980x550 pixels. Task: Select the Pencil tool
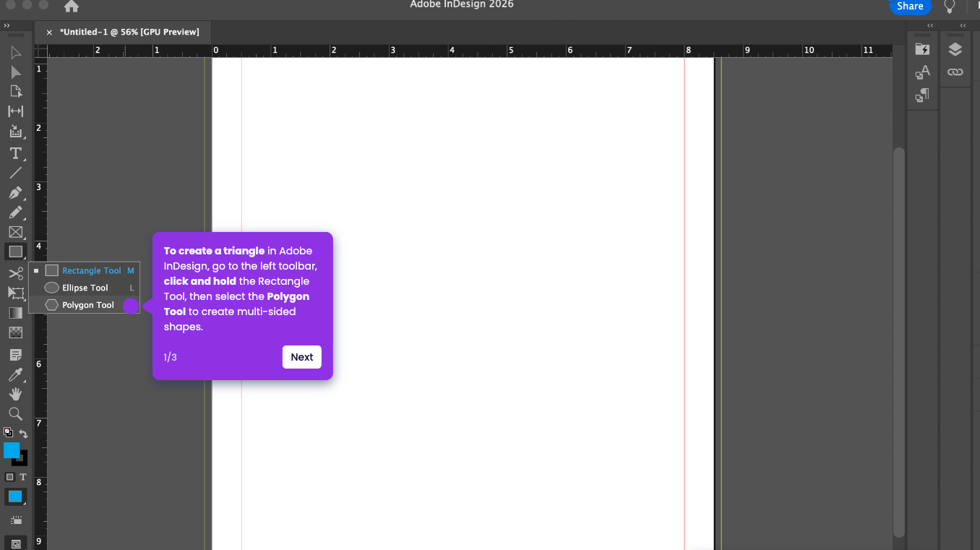16,212
